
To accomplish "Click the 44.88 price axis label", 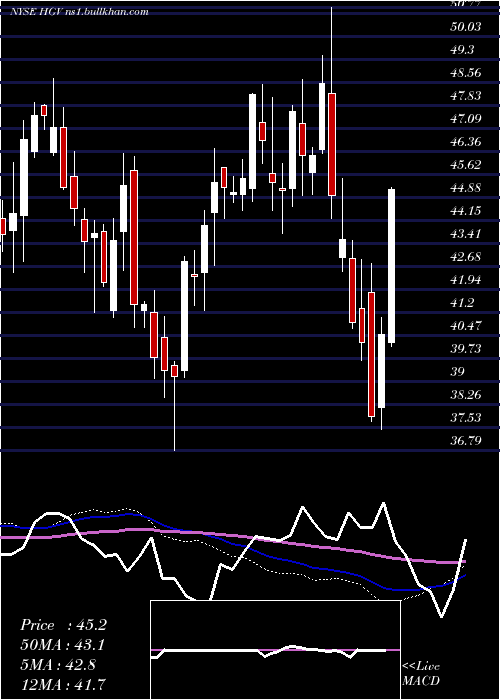I will 465,188.
